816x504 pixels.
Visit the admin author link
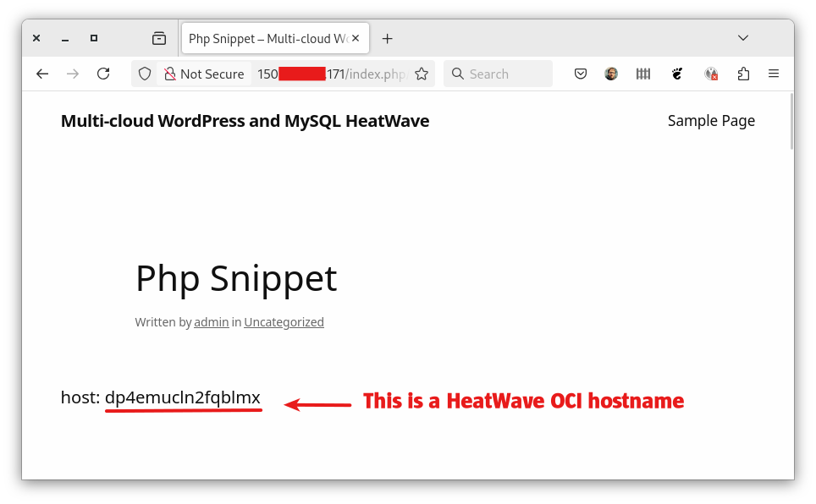tap(211, 321)
